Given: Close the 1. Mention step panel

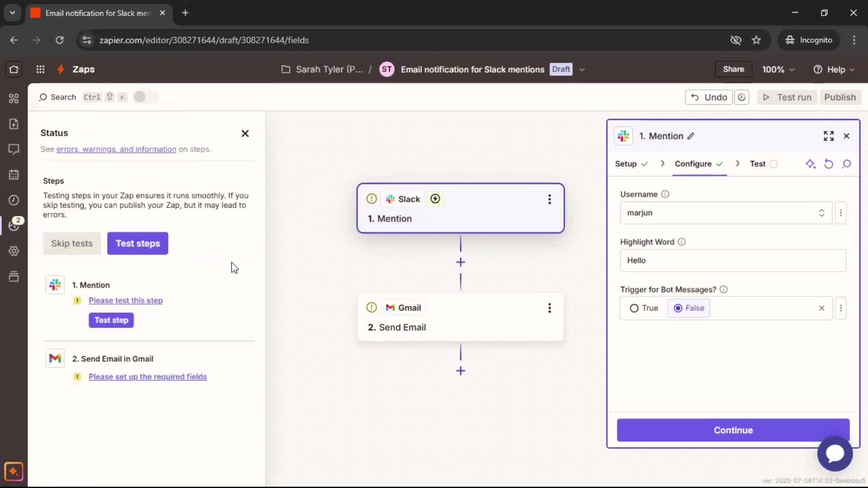Looking at the screenshot, I should tap(847, 136).
